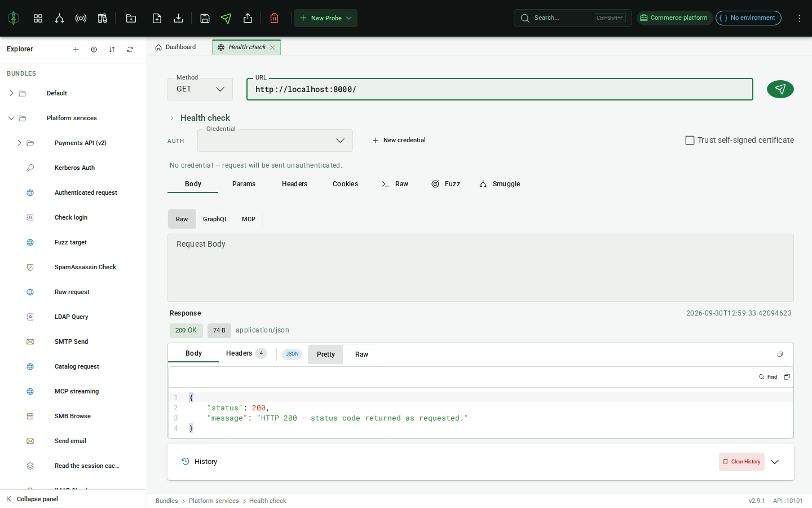The height and width of the screenshot is (508, 812).
Task: Select the SMB Browse item
Action: click(x=73, y=416)
